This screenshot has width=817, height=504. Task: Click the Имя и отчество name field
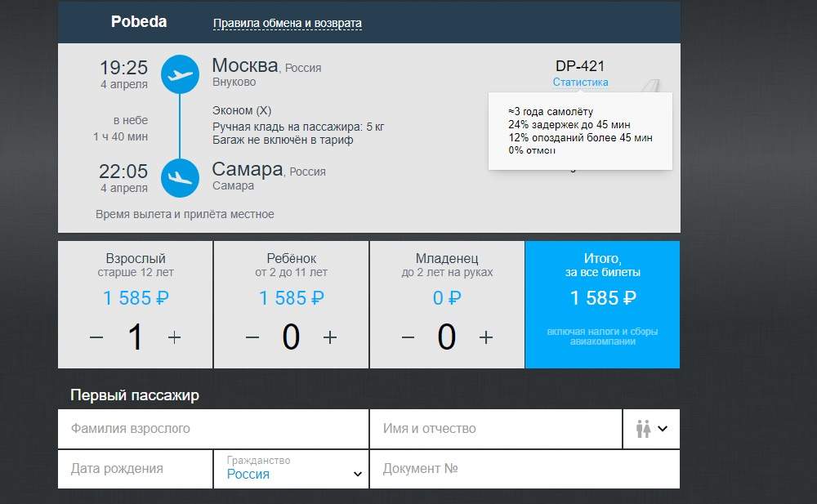click(x=496, y=429)
